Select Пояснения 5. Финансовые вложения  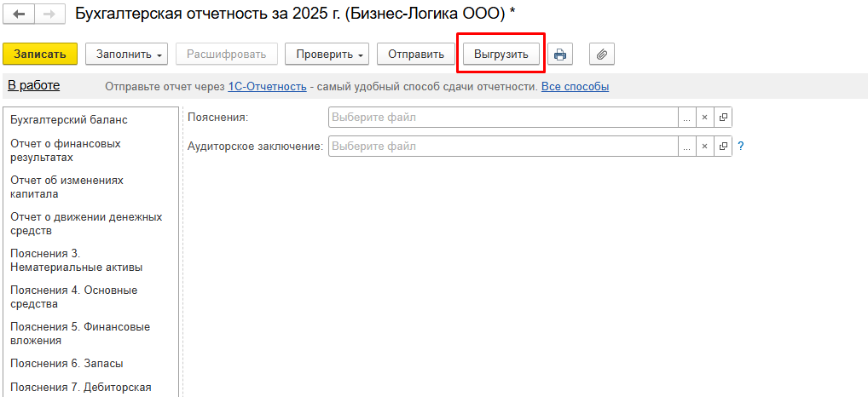coord(80,333)
